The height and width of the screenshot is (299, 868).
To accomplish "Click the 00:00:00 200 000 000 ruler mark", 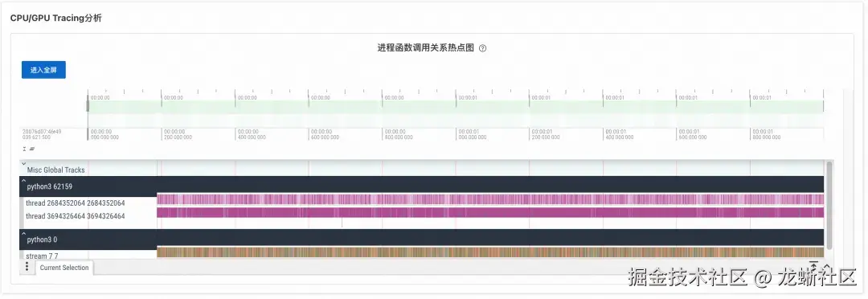I will click(177, 134).
